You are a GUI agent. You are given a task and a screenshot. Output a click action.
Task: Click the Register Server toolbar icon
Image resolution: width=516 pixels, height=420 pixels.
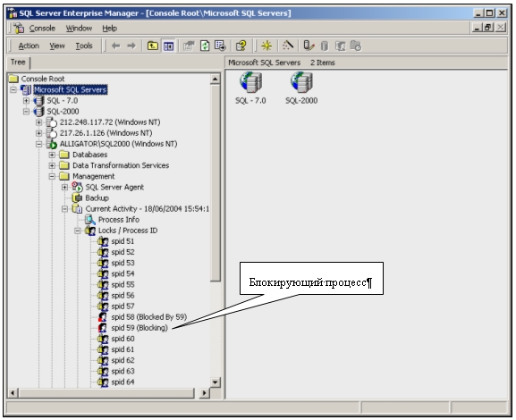(309, 46)
